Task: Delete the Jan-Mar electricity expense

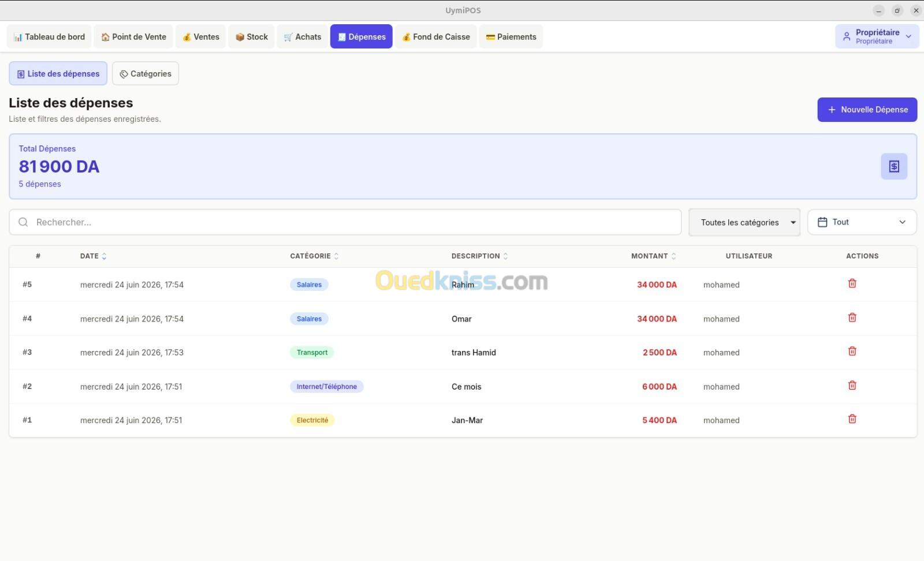Action: tap(852, 419)
